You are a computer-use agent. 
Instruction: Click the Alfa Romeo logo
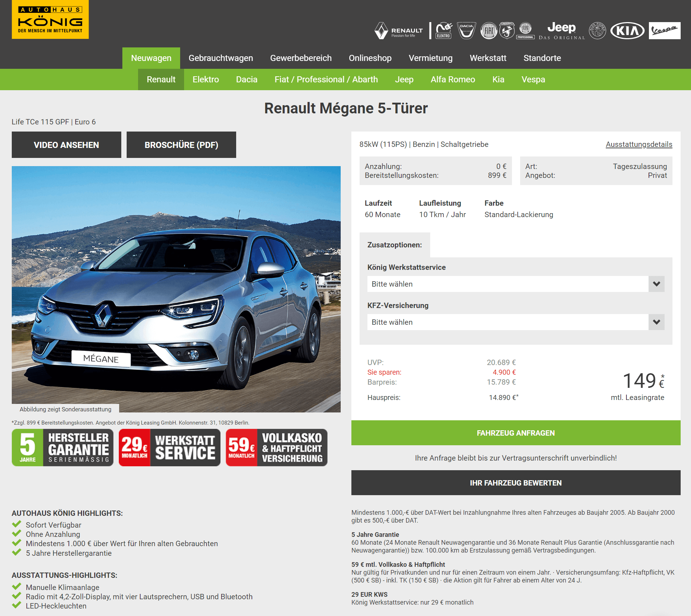[x=597, y=31]
